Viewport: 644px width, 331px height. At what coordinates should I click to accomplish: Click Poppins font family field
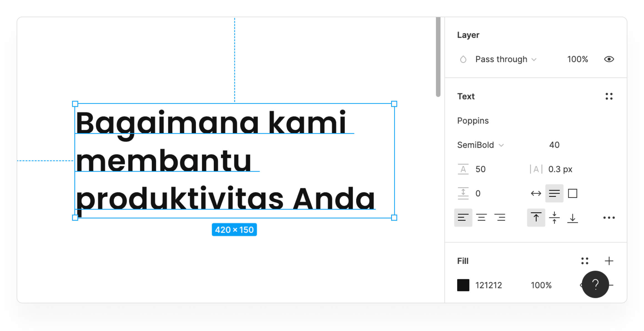coord(473,121)
